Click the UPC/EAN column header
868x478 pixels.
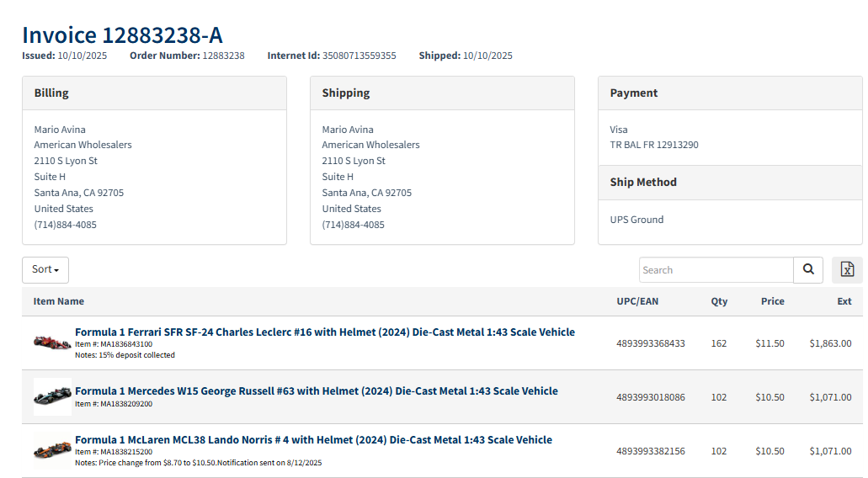click(x=637, y=301)
